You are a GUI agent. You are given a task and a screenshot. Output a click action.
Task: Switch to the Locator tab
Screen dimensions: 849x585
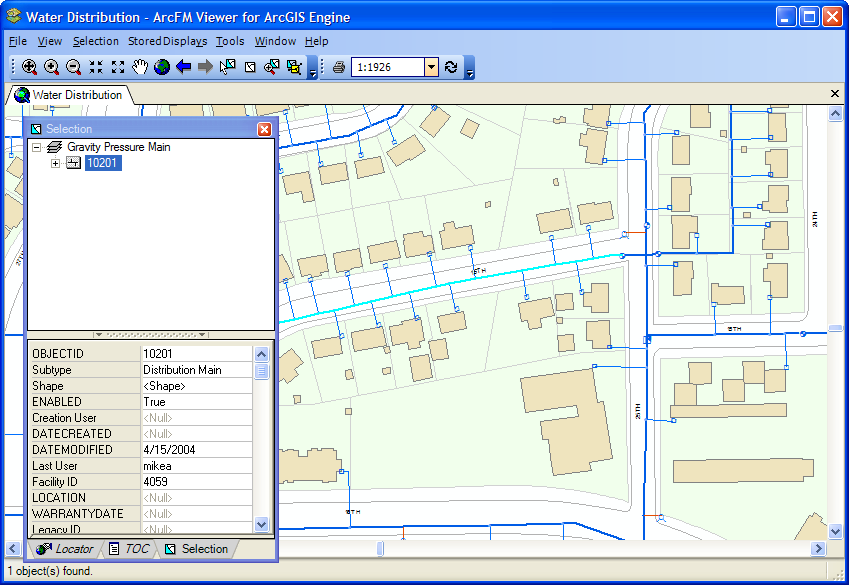tap(66, 549)
